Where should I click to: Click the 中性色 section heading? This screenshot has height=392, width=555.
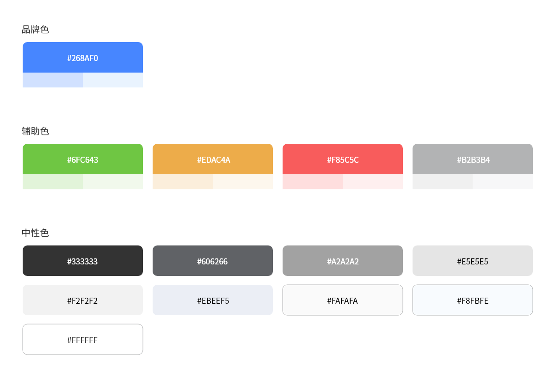coord(35,233)
